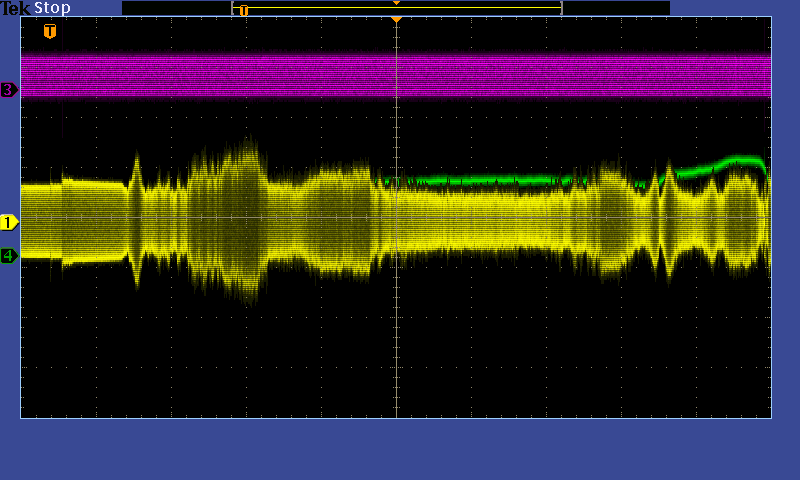
Task: Select the orange trigger position triangle atop the graticule
Action: (x=396, y=20)
